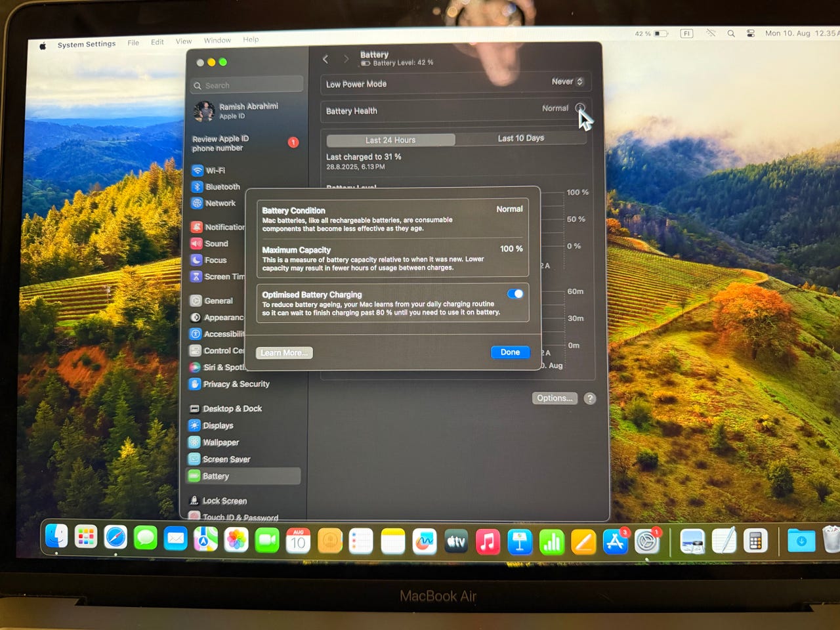The image size is (840, 630).
Task: Open the Window menu
Action: 217,40
